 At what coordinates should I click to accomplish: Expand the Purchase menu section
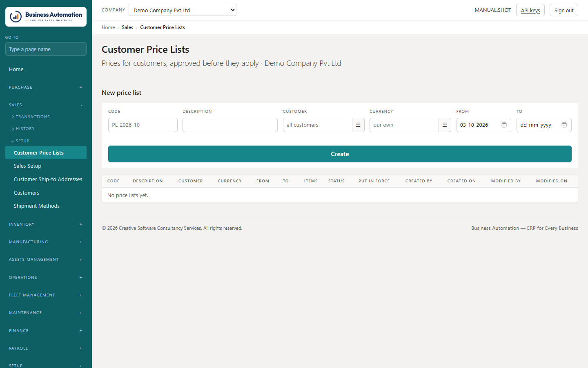point(46,88)
